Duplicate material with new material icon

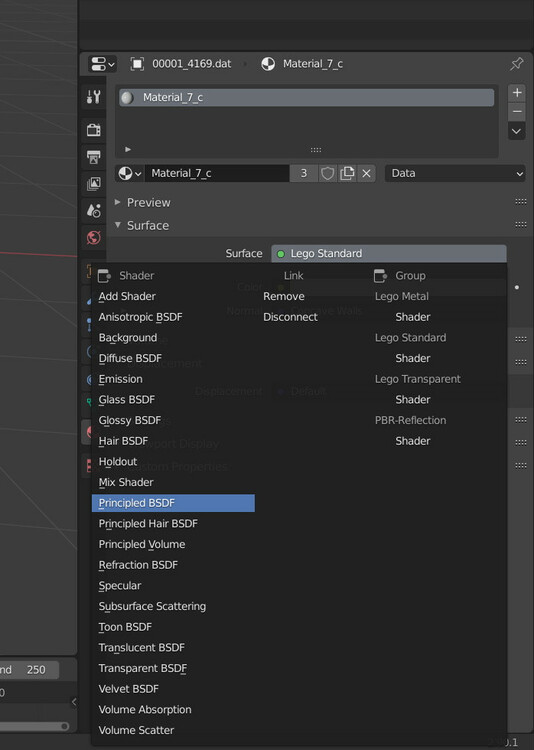click(x=347, y=173)
